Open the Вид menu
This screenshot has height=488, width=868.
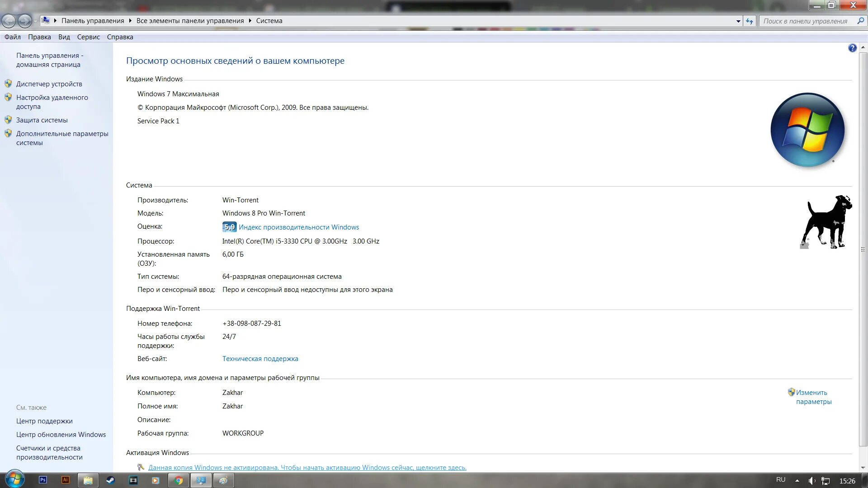coord(64,37)
